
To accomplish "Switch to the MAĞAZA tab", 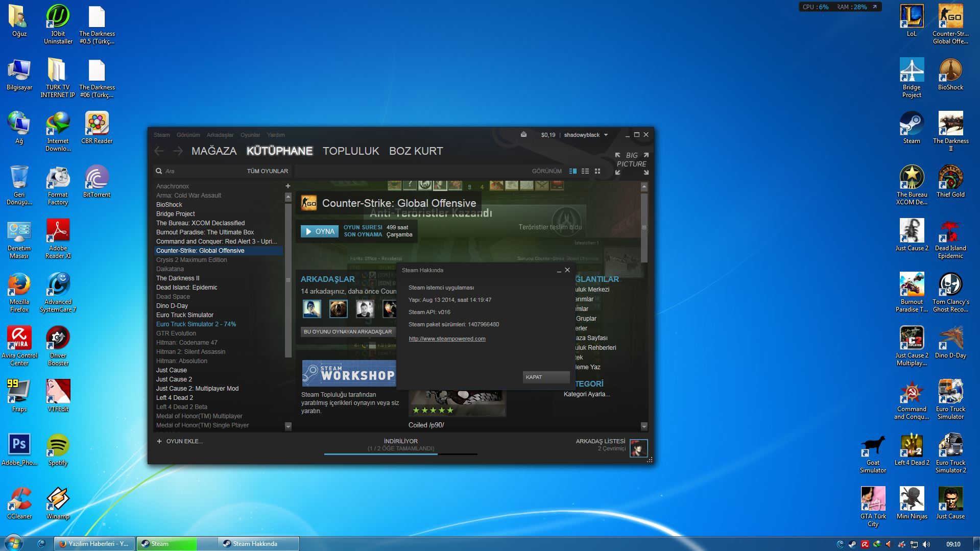I will [214, 151].
